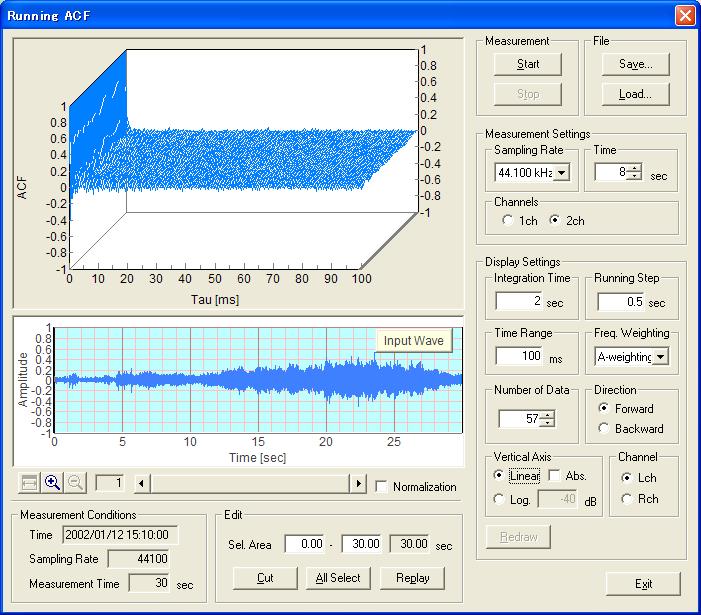This screenshot has height=615, width=701.
Task: Click the Replay button
Action: pyautogui.click(x=412, y=578)
